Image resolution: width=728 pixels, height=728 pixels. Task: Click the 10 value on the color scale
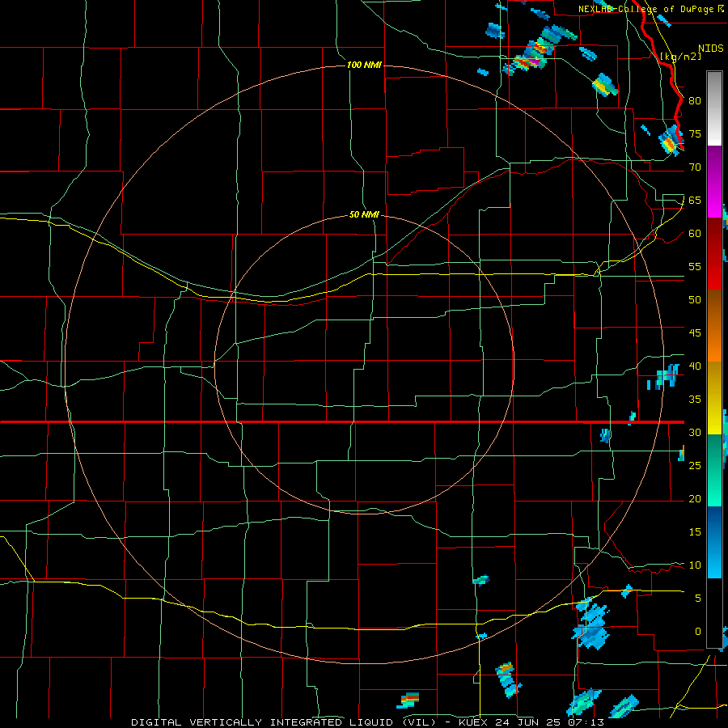695,565
